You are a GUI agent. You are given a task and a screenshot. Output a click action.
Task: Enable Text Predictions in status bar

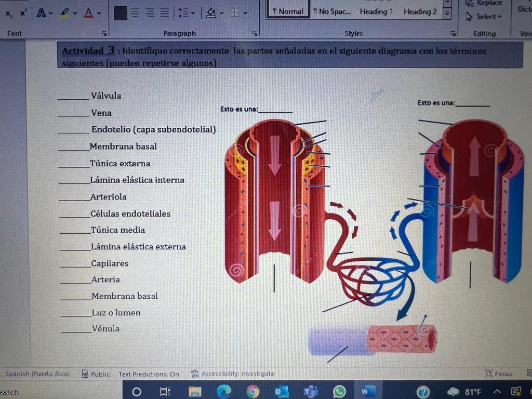pyautogui.click(x=150, y=374)
